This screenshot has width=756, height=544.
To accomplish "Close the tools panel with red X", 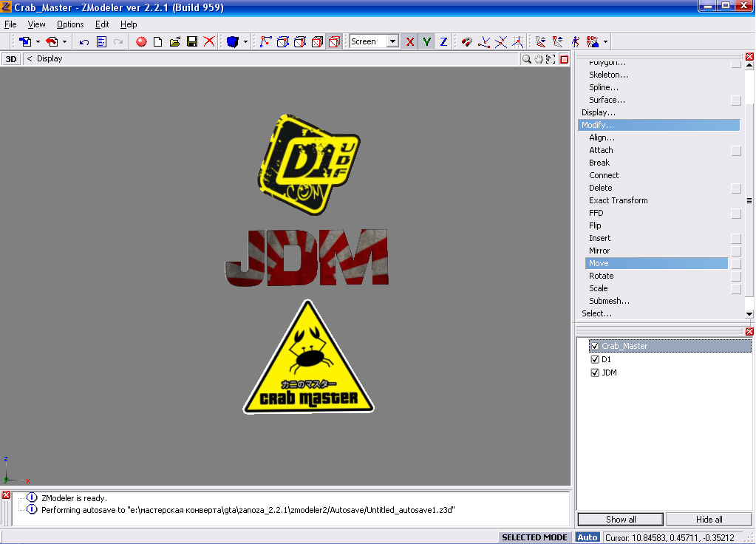I will coord(749,57).
